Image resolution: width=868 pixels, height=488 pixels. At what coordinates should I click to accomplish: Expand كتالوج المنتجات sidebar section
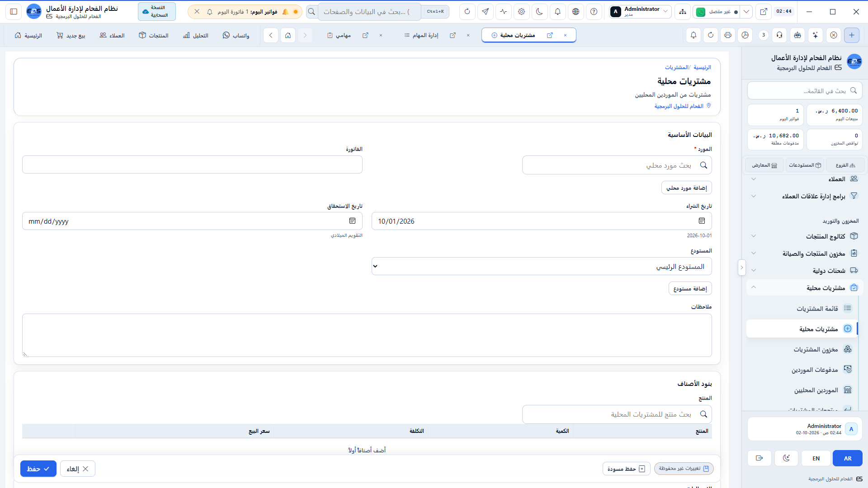[805, 236]
